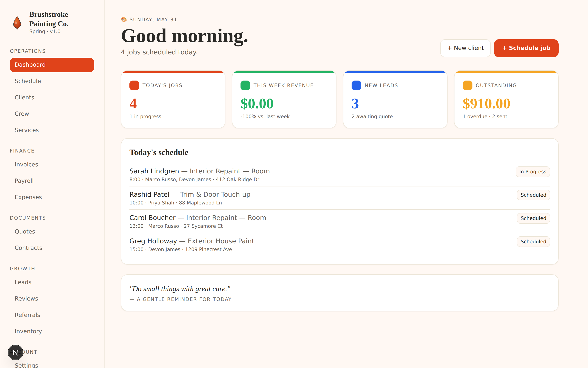Click the 27 Sycamore Ct details line

(176, 226)
